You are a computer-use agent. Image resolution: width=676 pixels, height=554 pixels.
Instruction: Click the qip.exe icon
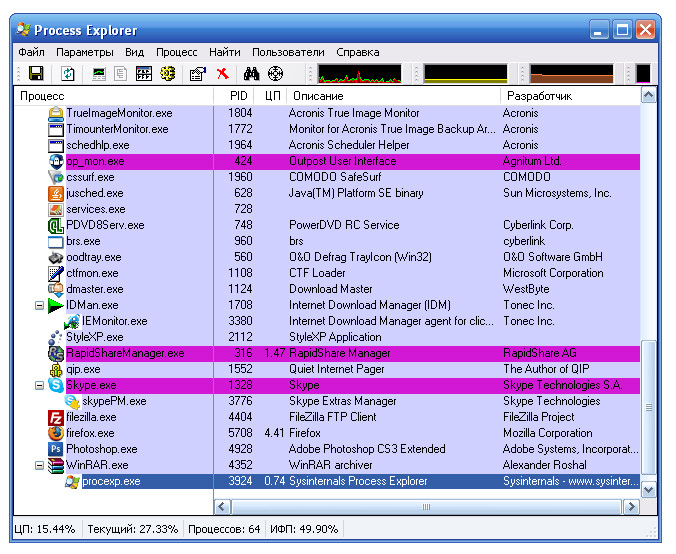(x=56, y=369)
